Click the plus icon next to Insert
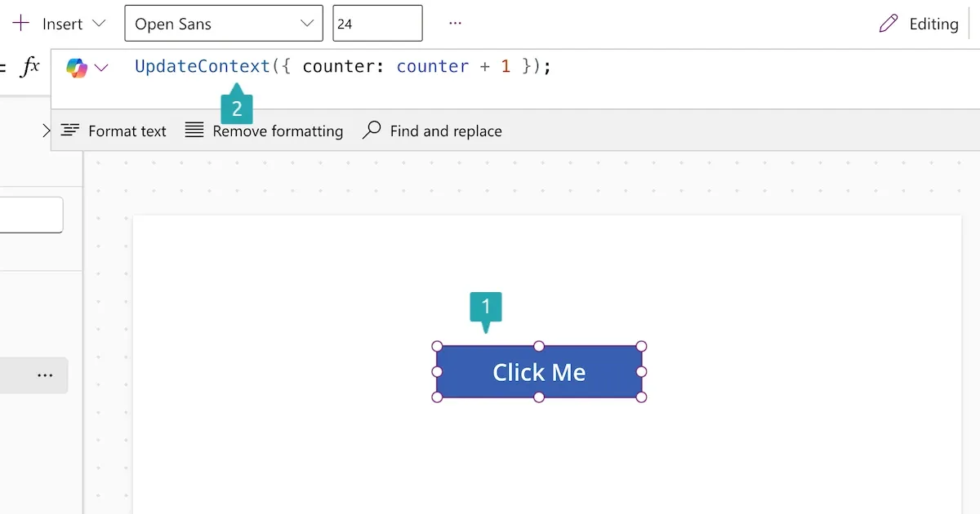980x514 pixels. pyautogui.click(x=21, y=23)
